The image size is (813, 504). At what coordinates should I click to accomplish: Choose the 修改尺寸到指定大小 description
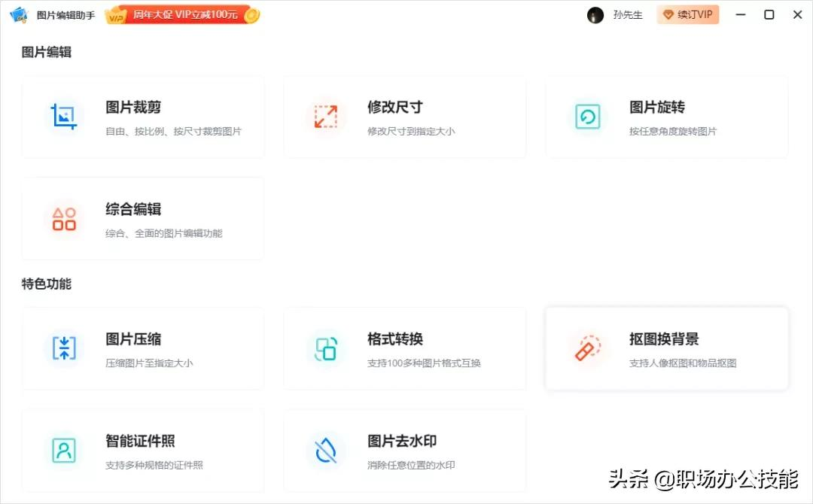[411, 132]
